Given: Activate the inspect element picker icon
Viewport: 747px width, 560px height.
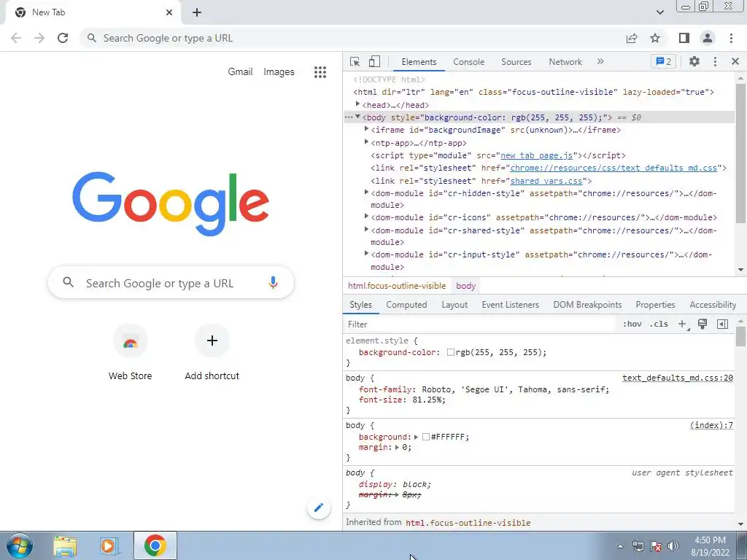Looking at the screenshot, I should (355, 61).
